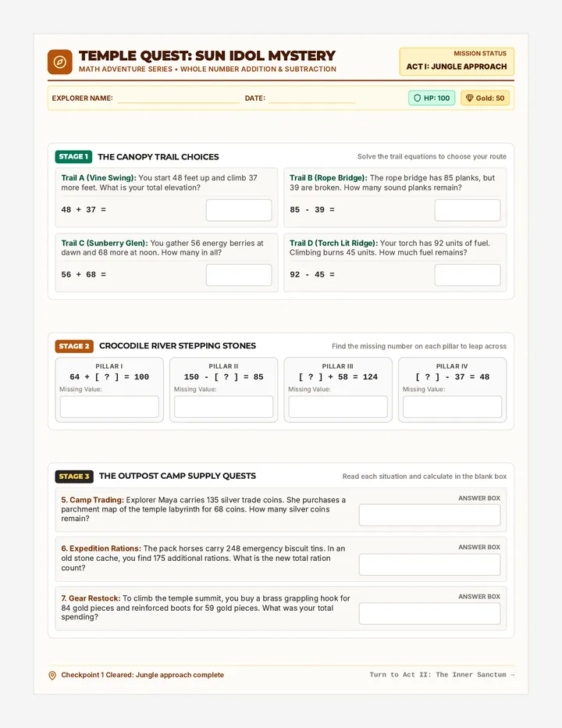This screenshot has height=728, width=562.
Task: Click the PILLAR IV heading
Action: (452, 366)
